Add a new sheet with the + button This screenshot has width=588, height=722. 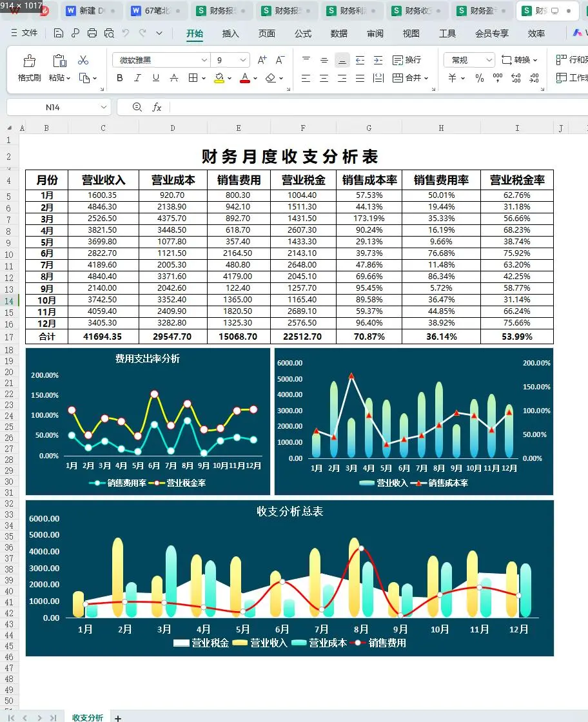[x=118, y=718]
